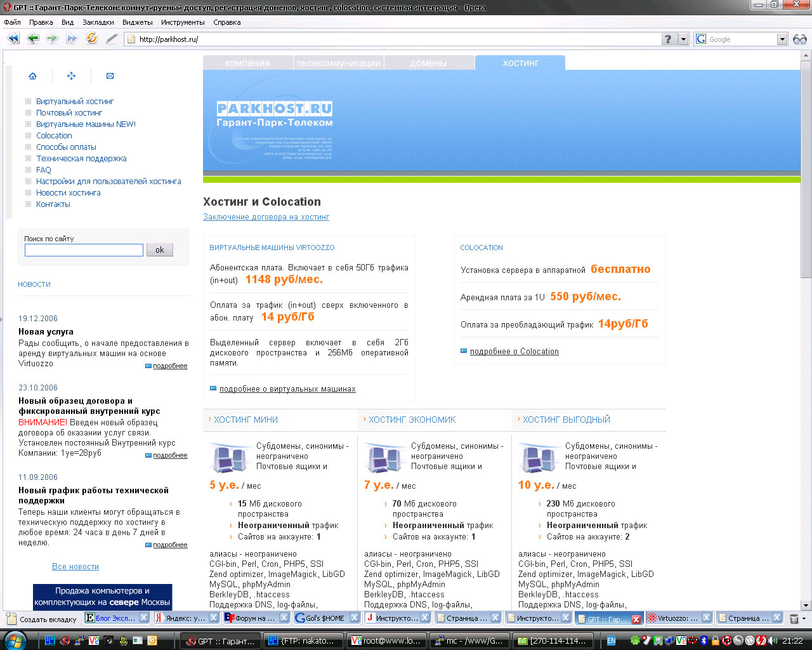Viewport: 812px width, 650px height.
Task: Click the volume speaker tray icon
Action: (x=773, y=641)
